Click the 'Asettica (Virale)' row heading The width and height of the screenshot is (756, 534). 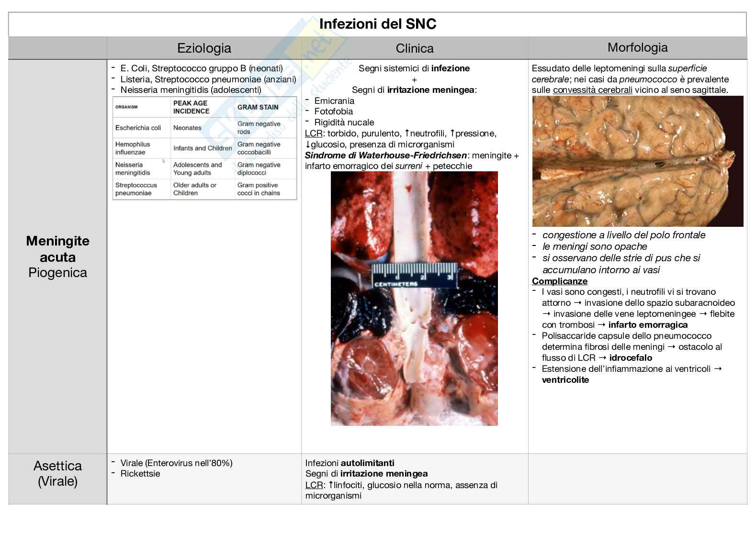(57, 473)
